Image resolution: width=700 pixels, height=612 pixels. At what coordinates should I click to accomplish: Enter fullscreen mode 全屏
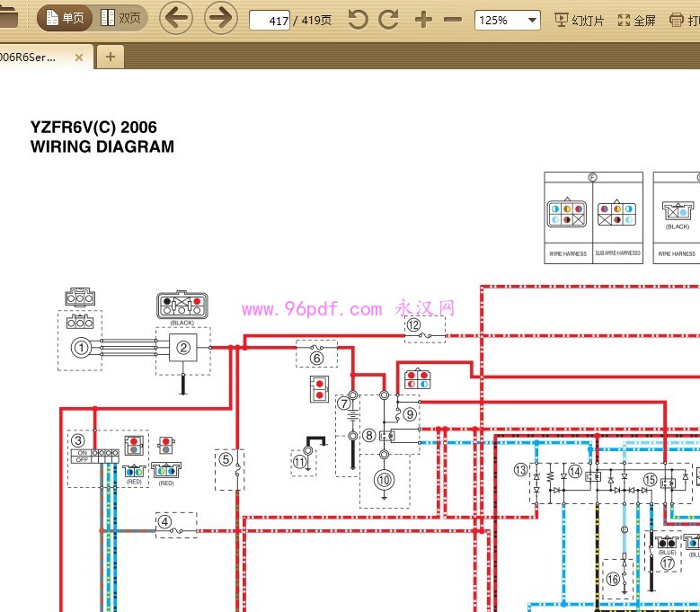[637, 20]
